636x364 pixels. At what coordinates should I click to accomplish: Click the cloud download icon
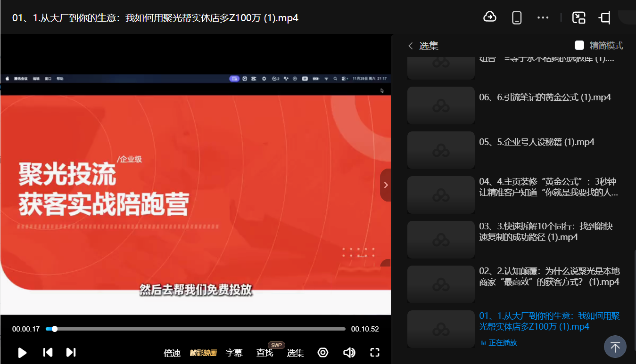490,17
